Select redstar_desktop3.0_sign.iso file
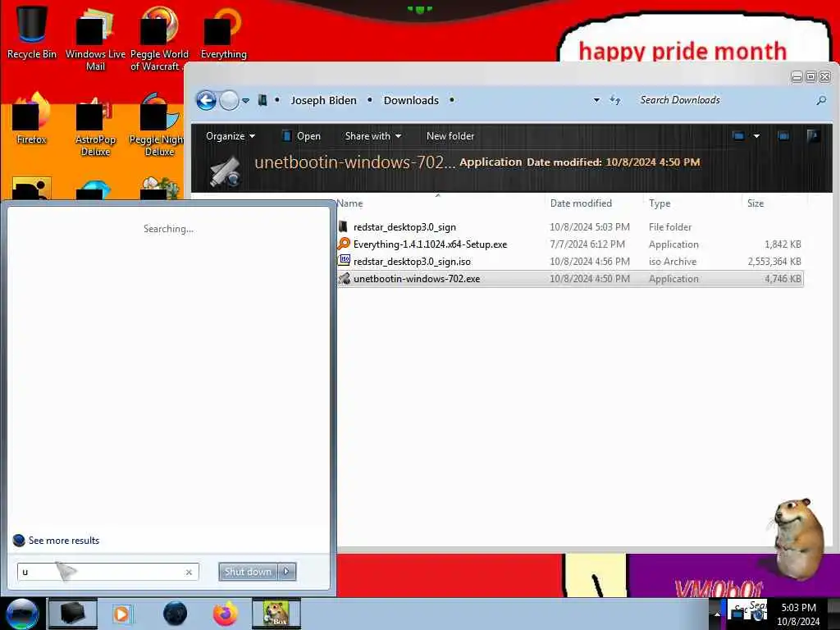The image size is (840, 630). [x=412, y=262]
